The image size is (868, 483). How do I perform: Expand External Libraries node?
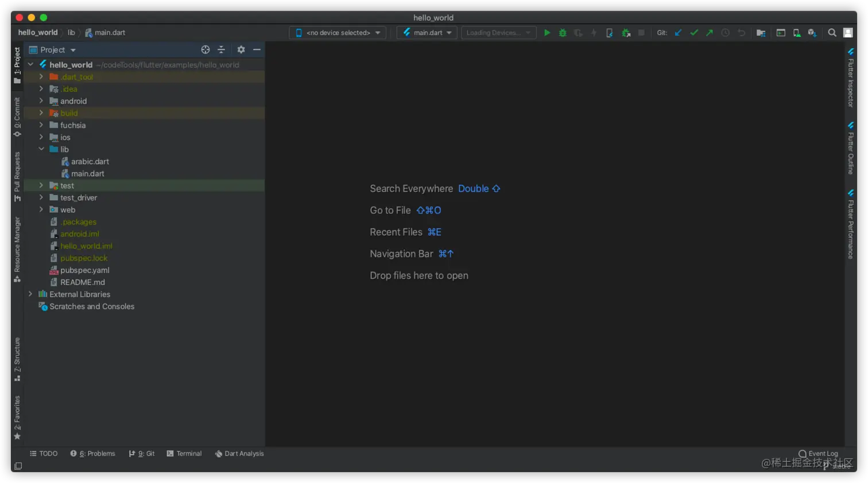point(30,294)
